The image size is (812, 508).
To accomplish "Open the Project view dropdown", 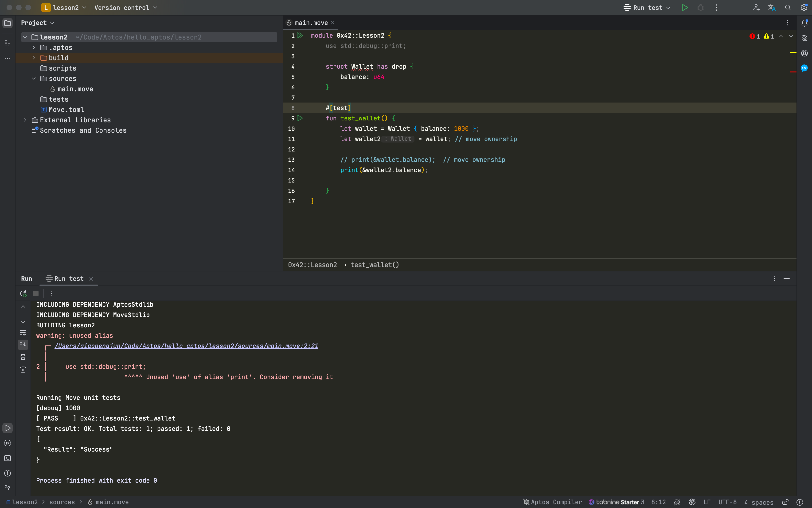I will pos(38,23).
